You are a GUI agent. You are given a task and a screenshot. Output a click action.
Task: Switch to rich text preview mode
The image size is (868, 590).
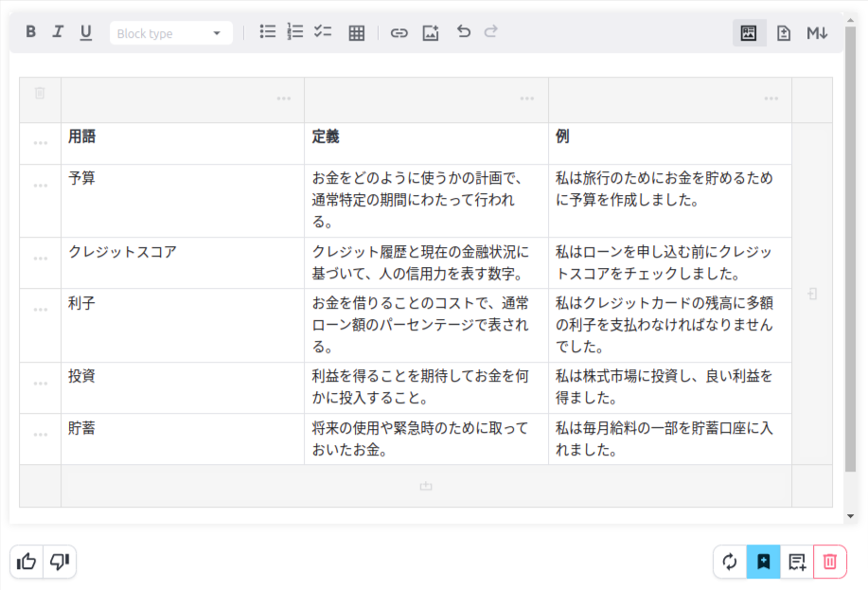pos(749,33)
